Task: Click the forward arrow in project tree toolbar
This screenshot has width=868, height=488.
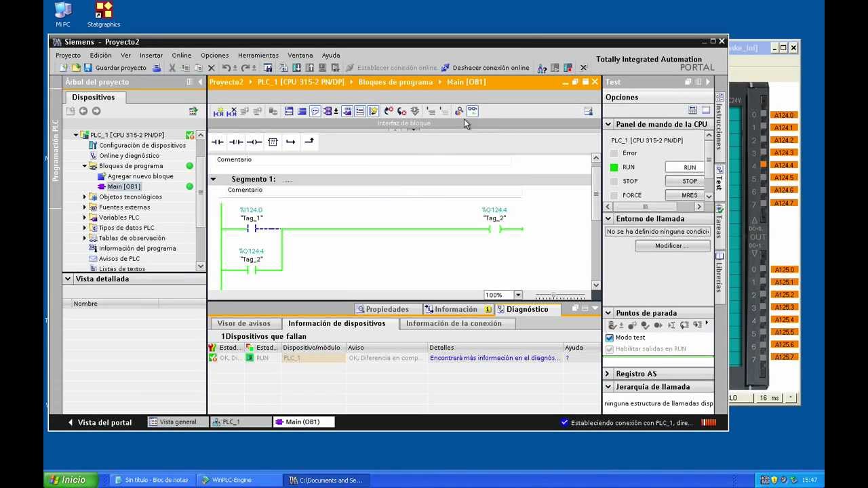Action: pyautogui.click(x=96, y=111)
